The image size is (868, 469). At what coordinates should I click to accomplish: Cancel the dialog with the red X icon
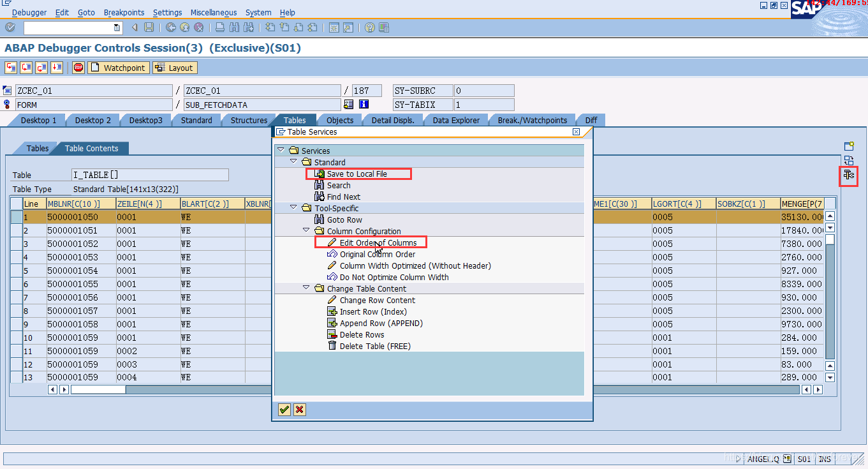(x=299, y=410)
